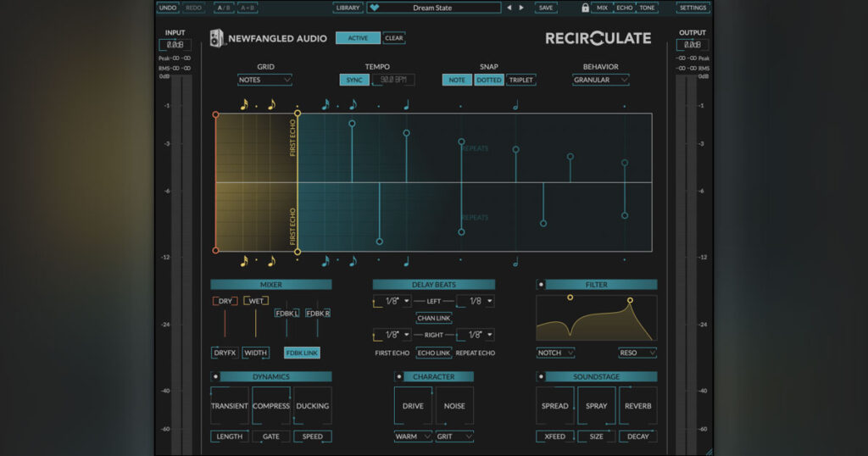Click the Reverb soundstage pad
The image size is (868, 456).
tap(637, 406)
